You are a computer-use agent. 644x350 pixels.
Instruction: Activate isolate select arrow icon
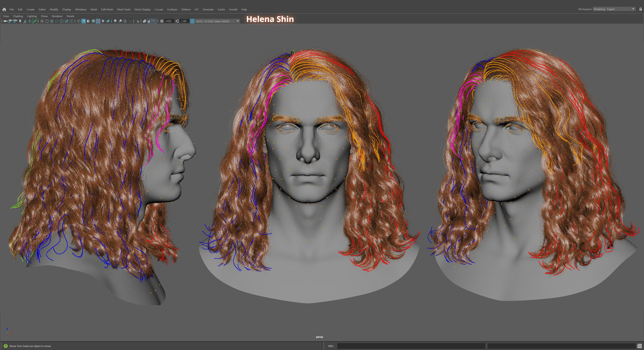(137, 21)
